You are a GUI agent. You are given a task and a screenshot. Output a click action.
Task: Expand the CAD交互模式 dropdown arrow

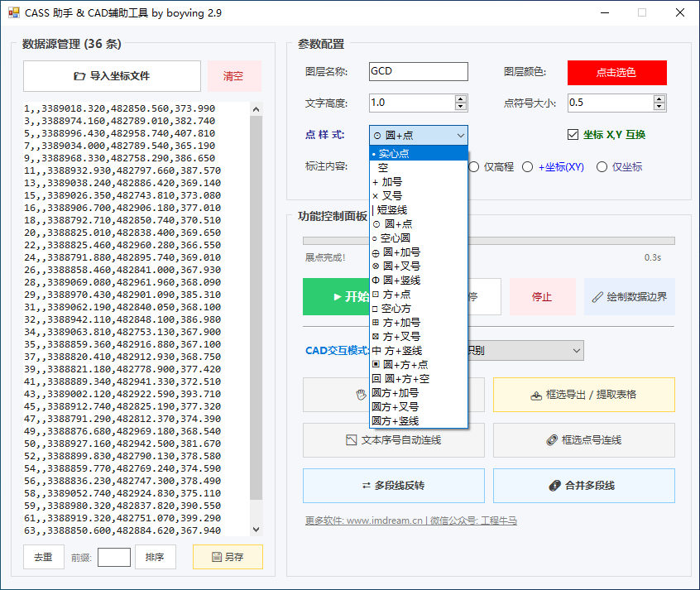coord(577,351)
